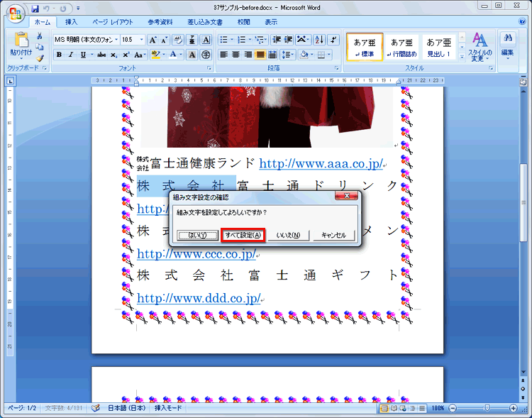Expand numbering list dropdown
Screen dimensions: 532x418
tap(250, 40)
